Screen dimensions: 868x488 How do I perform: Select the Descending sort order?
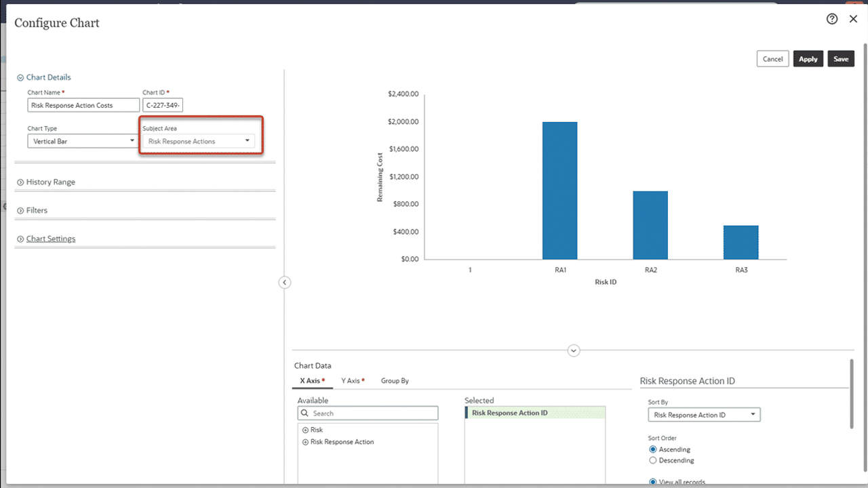tap(652, 460)
